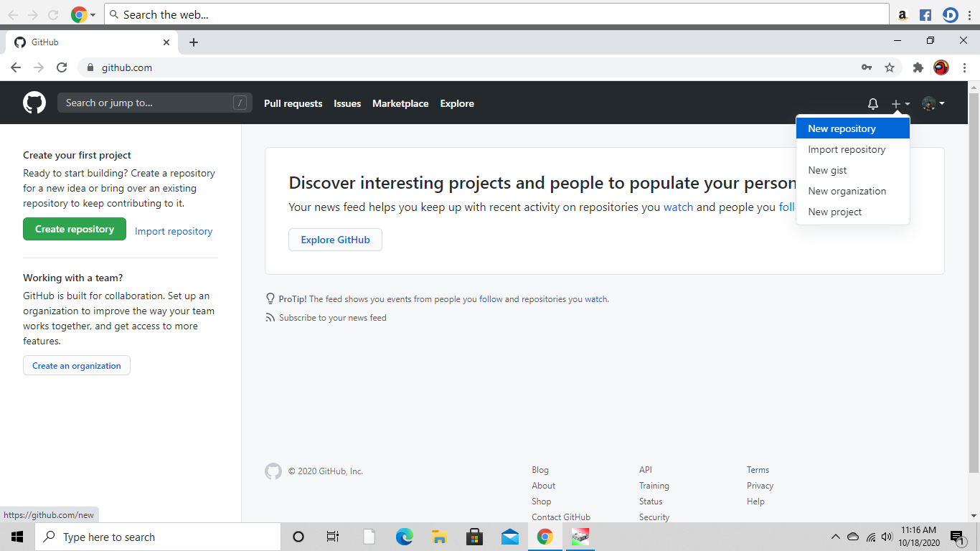
Task: Show the clock in the system tray
Action: (x=920, y=536)
